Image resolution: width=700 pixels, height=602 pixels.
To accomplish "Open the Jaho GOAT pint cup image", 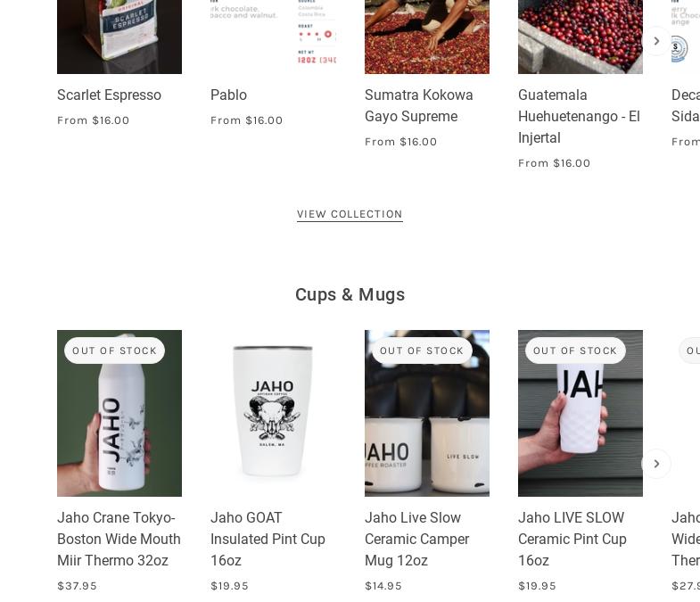I will tap(273, 413).
